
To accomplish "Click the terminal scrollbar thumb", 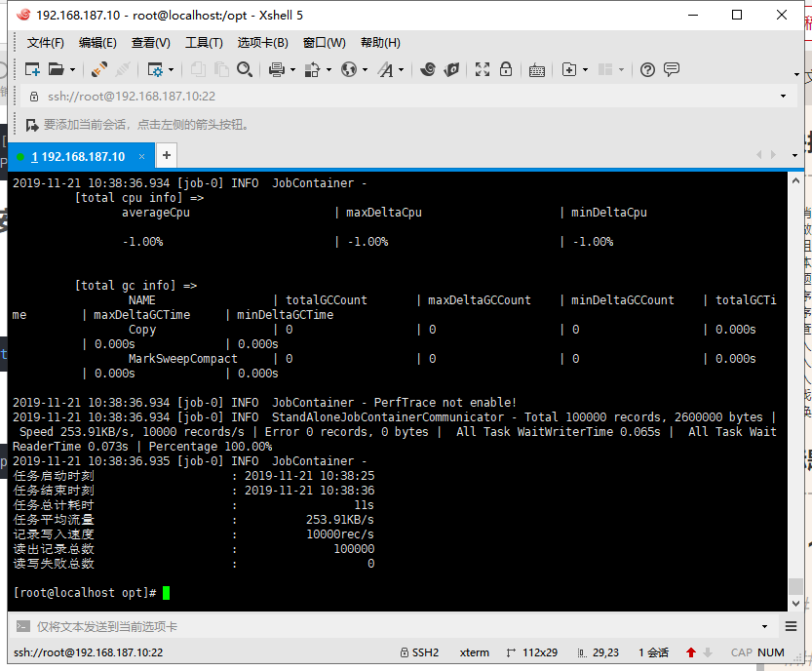I will click(x=795, y=586).
